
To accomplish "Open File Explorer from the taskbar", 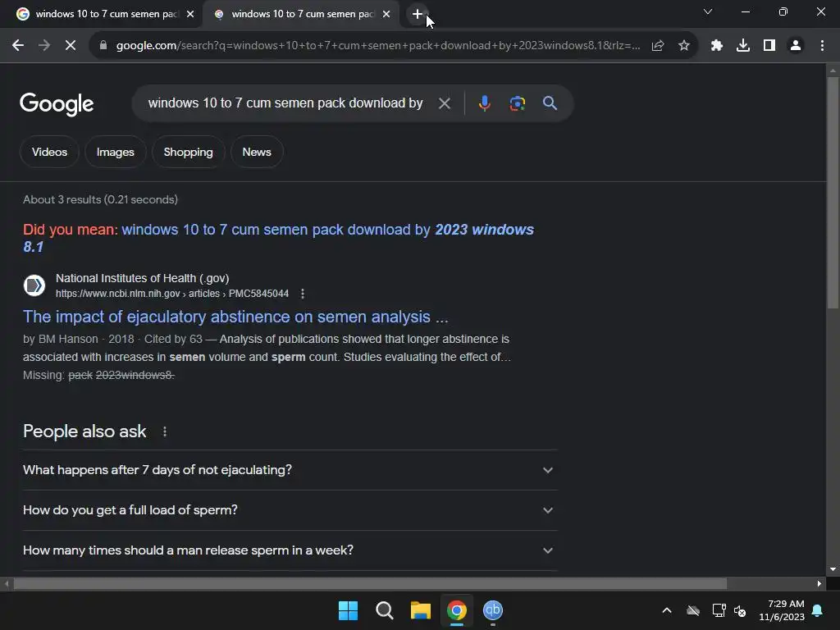I will tap(421, 610).
